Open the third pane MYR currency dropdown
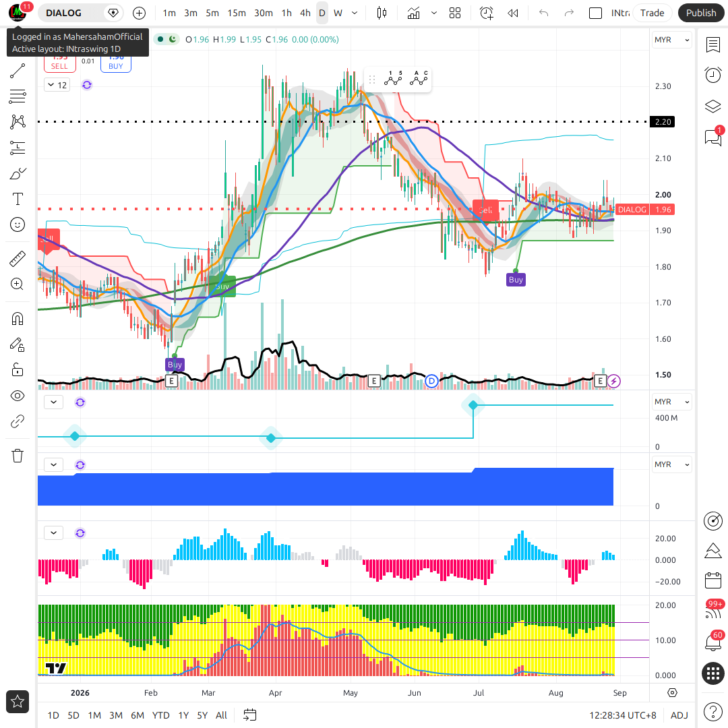The width and height of the screenshot is (728, 728). click(x=671, y=464)
